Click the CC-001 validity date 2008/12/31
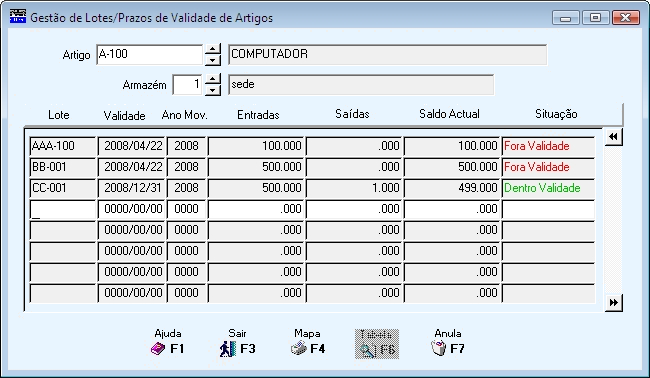This screenshot has height=378, width=650. coord(132,188)
